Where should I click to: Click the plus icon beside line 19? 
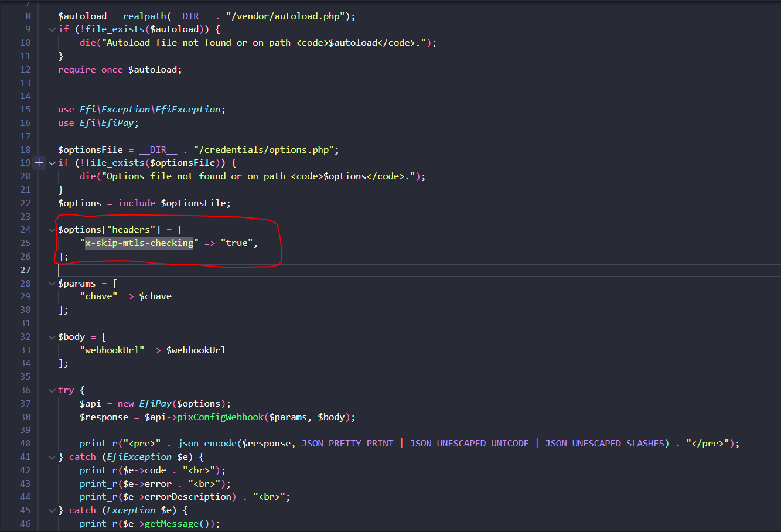39,163
